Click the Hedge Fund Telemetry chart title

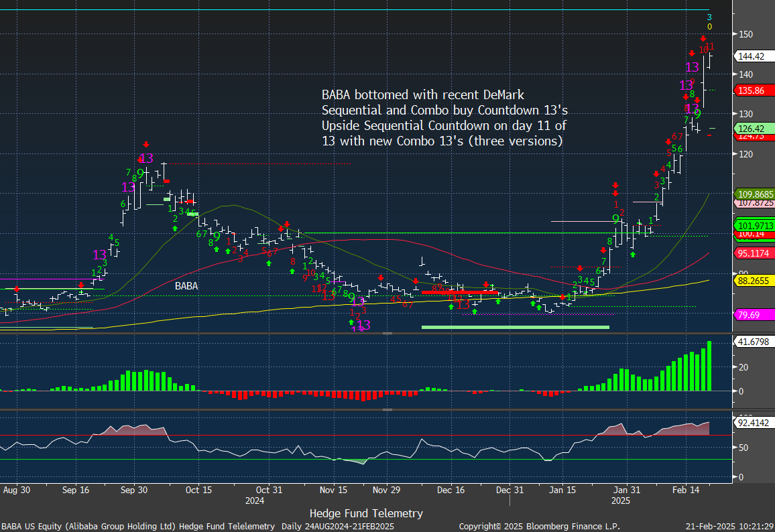366,514
